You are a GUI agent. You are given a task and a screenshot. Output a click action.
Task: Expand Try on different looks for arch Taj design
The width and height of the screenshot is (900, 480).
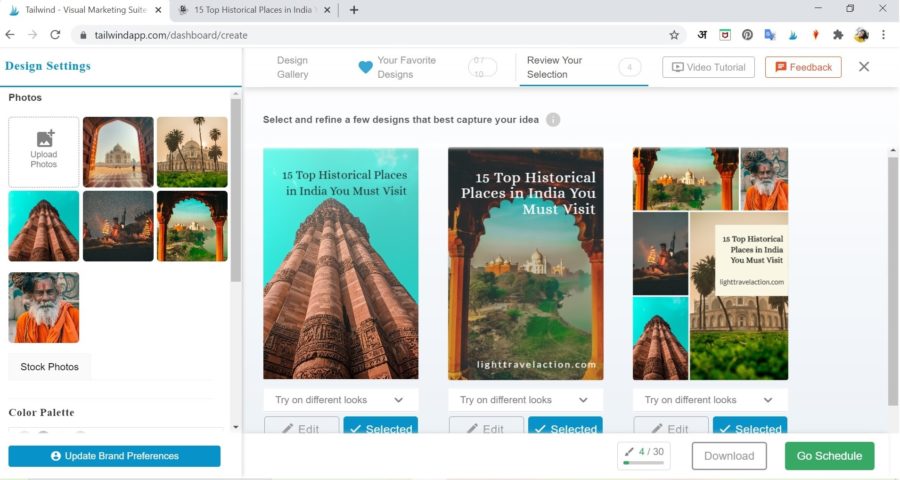[x=526, y=400]
